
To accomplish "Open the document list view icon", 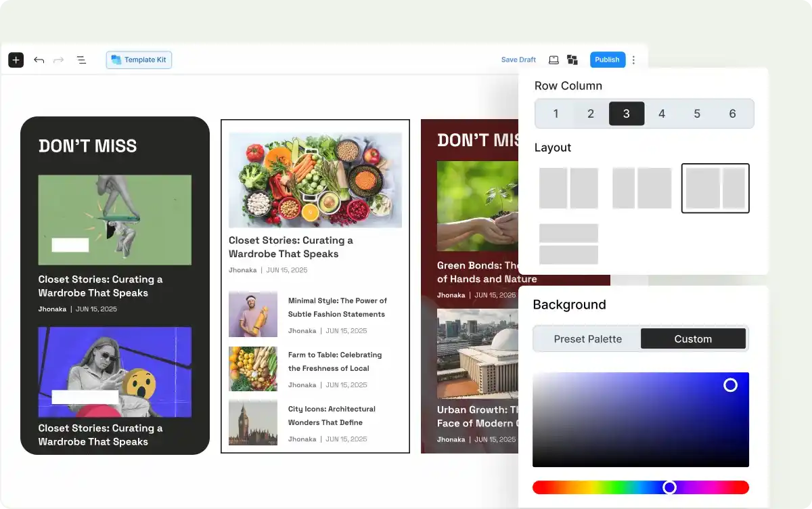I will 81,60.
